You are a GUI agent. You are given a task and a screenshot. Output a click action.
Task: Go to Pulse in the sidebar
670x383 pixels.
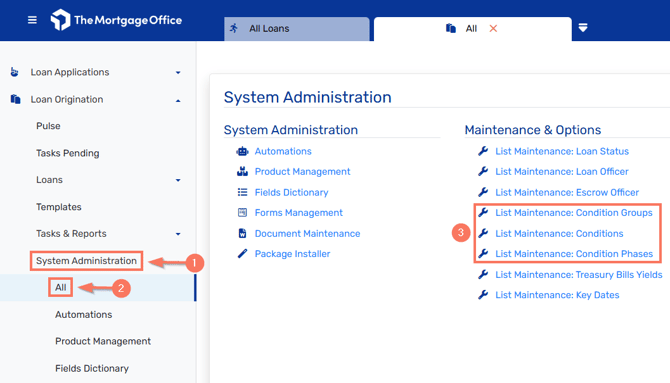(48, 126)
